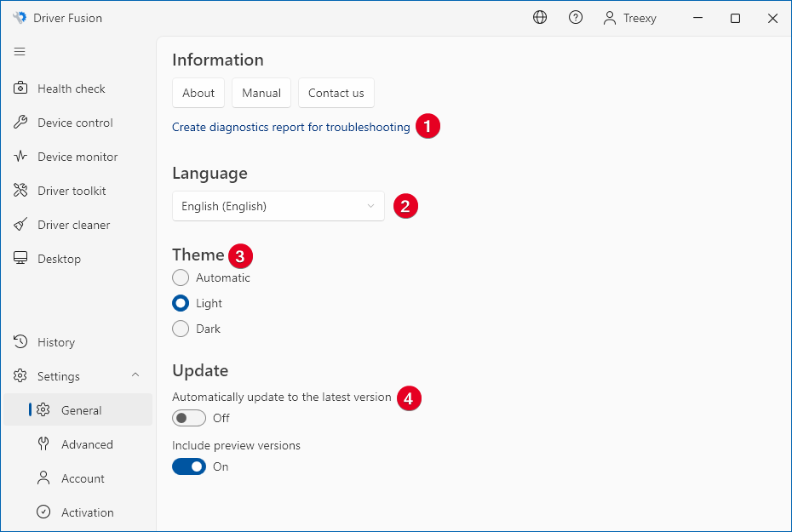The height and width of the screenshot is (532, 792).
Task: Click the Language heading
Action: click(209, 173)
